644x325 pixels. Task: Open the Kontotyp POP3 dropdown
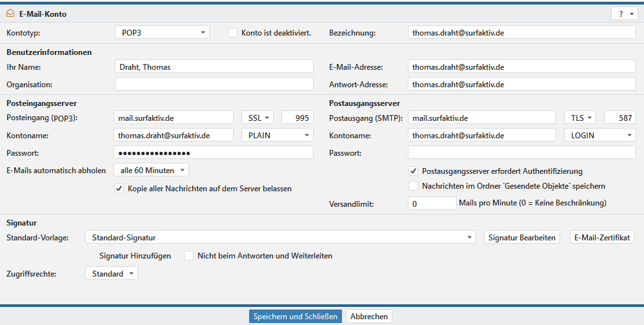pyautogui.click(x=162, y=32)
